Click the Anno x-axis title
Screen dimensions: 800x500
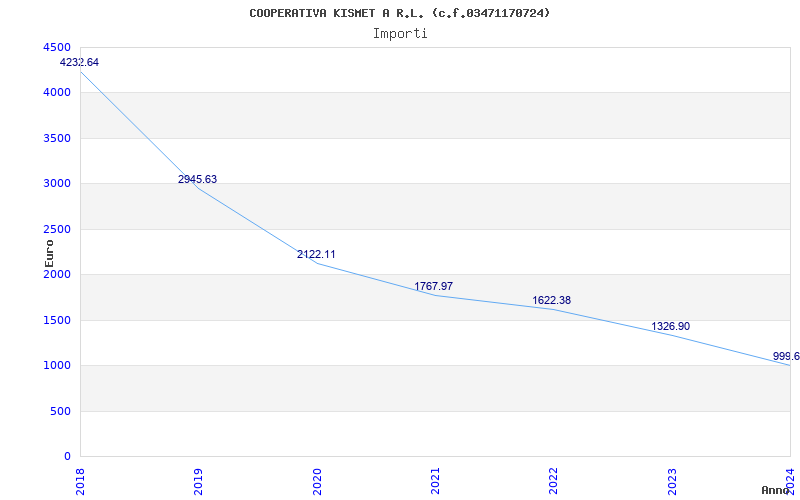(x=776, y=490)
